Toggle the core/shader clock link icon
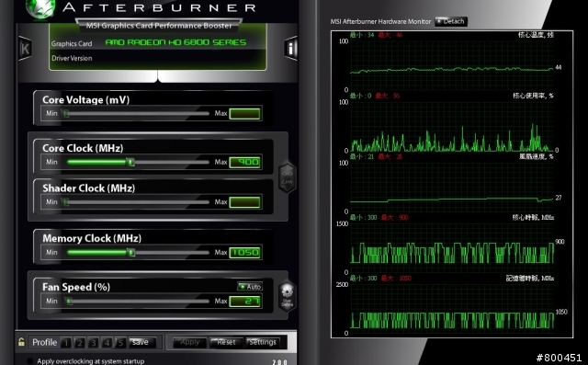Viewport: 588px width, 365px height. 288,177
